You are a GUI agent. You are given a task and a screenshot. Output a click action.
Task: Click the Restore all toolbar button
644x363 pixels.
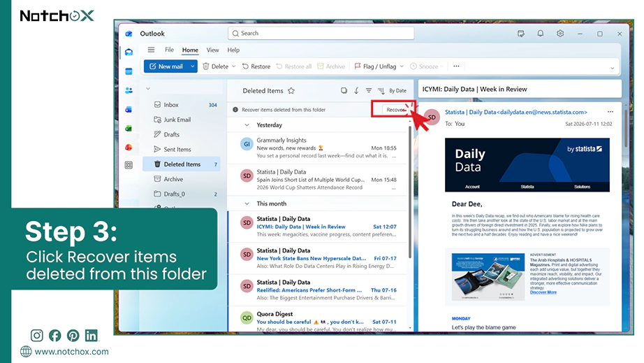coord(293,66)
